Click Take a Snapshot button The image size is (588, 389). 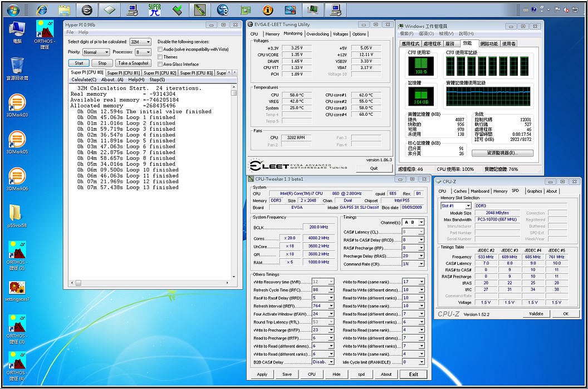pyautogui.click(x=133, y=63)
